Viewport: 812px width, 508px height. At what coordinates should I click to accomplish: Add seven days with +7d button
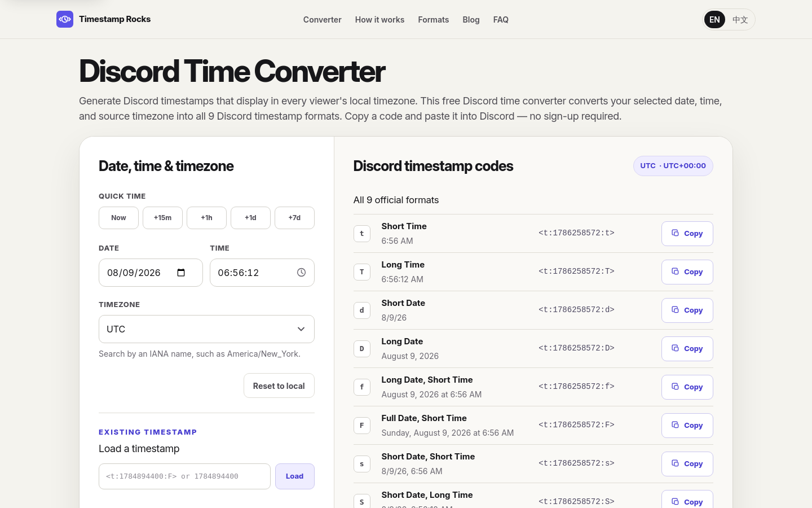coord(294,218)
